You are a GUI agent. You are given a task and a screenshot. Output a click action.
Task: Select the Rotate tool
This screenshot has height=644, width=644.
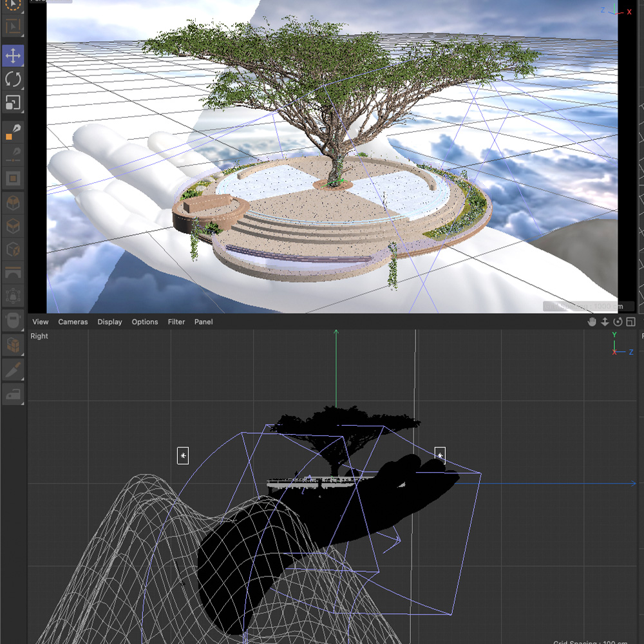click(x=13, y=79)
